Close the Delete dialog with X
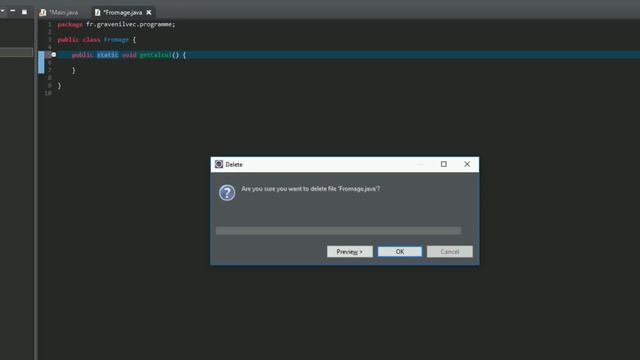640x360 pixels. pos(467,164)
